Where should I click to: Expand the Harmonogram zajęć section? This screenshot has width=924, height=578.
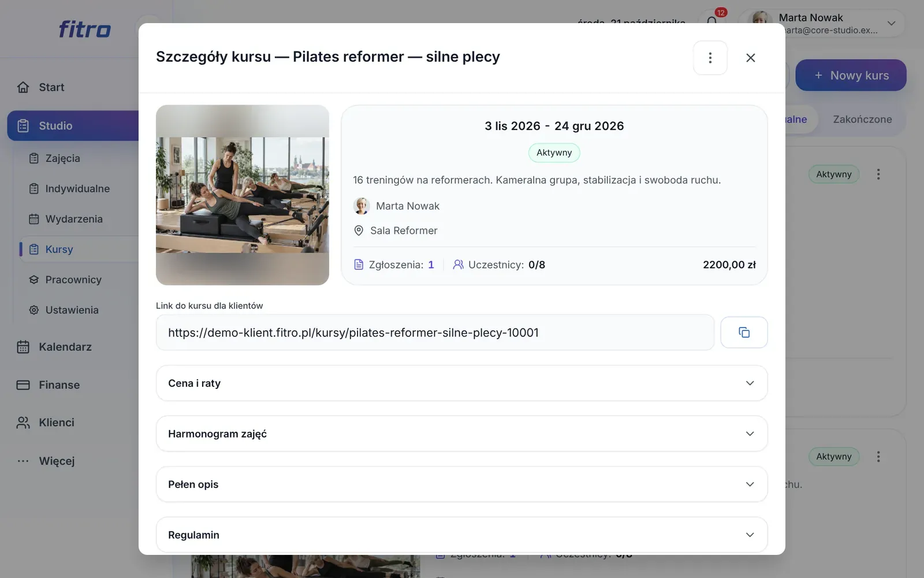461,433
